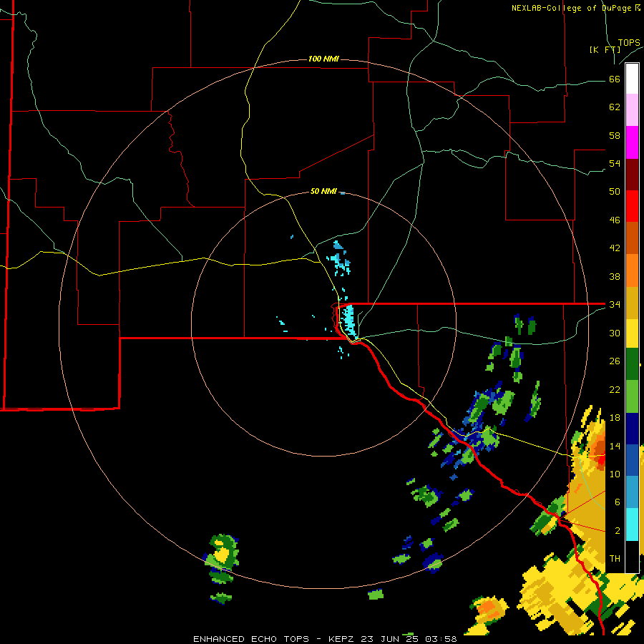Click the light pink legend color band

coord(632,110)
